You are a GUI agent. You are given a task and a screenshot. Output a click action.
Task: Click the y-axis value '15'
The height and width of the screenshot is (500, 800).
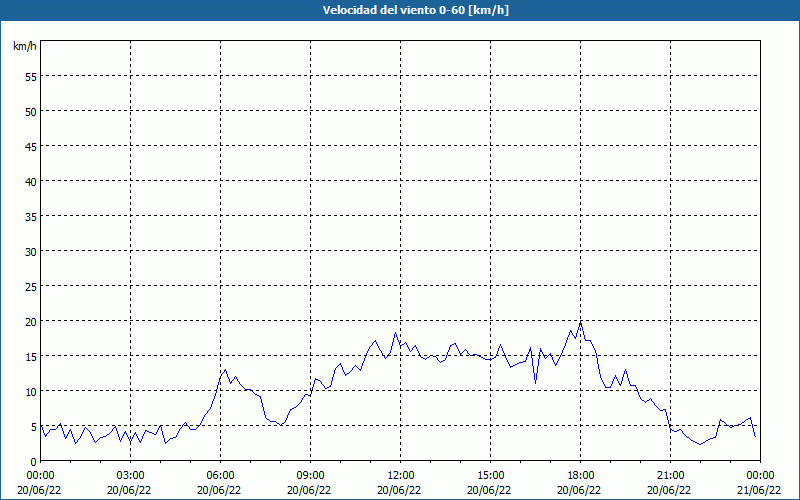[31, 357]
